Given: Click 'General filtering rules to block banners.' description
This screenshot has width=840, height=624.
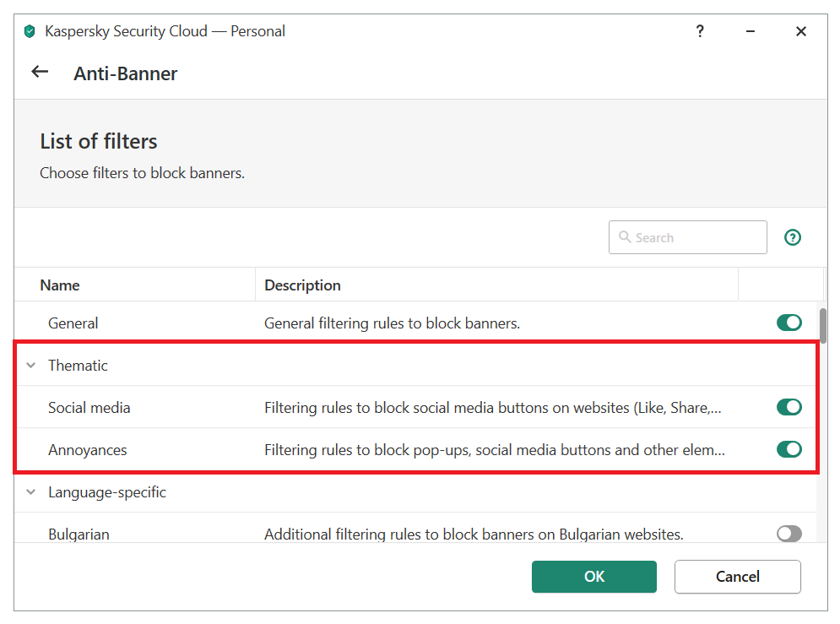Looking at the screenshot, I should (x=393, y=323).
